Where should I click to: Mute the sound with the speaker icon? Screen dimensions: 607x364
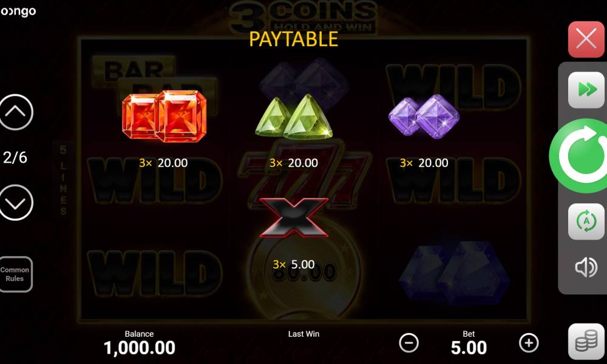(x=586, y=267)
